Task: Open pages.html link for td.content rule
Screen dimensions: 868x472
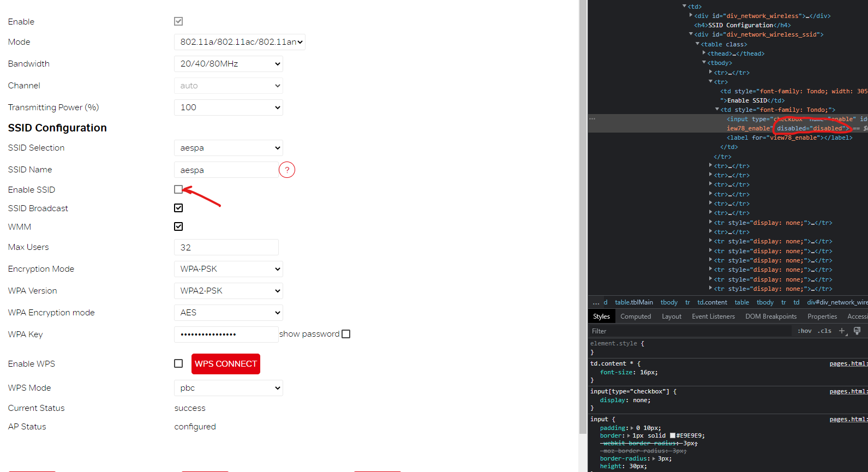Action: [847, 363]
